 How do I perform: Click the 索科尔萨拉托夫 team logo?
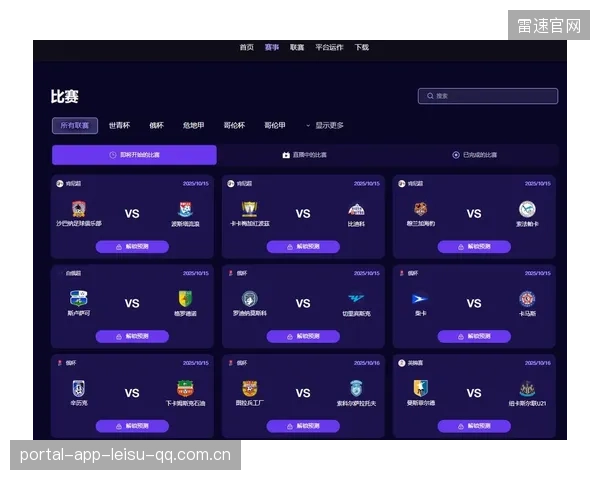356,389
